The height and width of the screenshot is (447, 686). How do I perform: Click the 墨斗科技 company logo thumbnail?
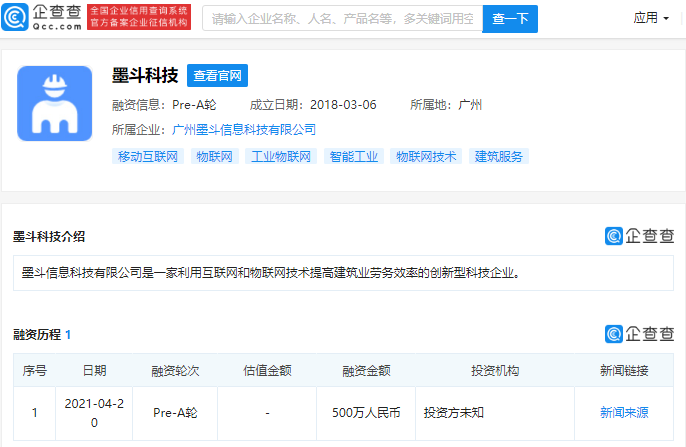click(55, 104)
